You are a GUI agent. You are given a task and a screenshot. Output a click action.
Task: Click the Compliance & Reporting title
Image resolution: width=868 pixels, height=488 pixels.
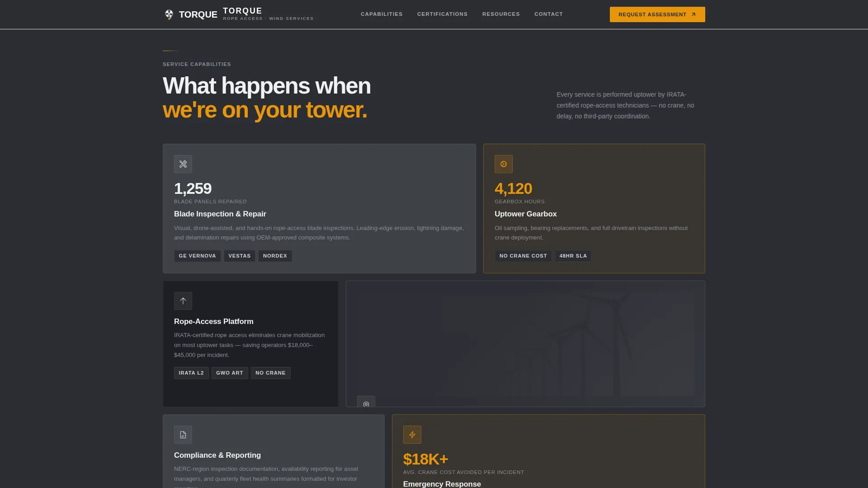tap(217, 455)
